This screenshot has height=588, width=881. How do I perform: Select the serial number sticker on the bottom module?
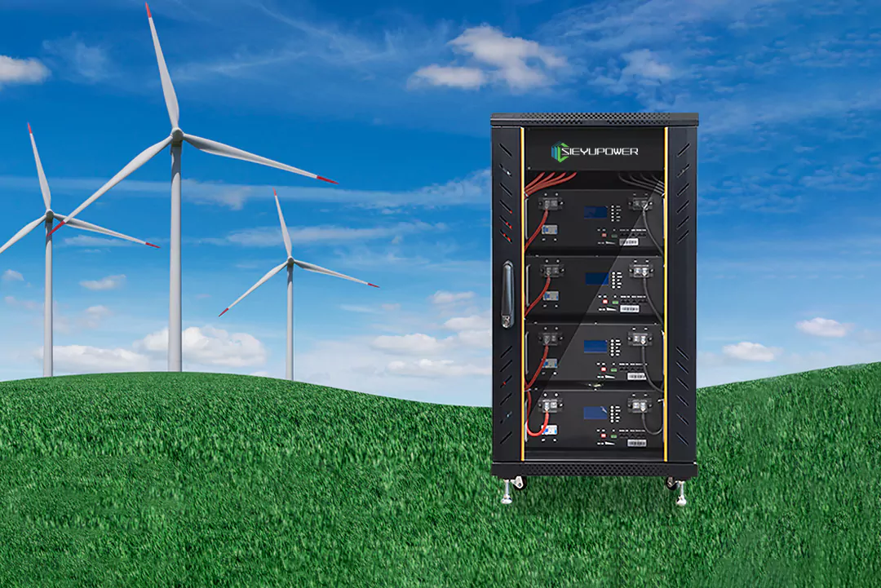[x=637, y=442]
